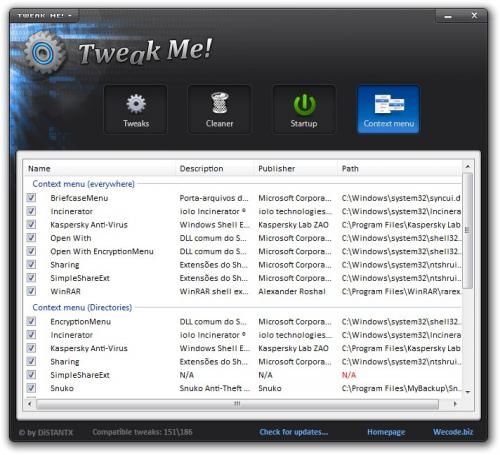Image resolution: width=500 pixels, height=455 pixels.
Task: Open the Tweaks gear section
Action: 136,109
